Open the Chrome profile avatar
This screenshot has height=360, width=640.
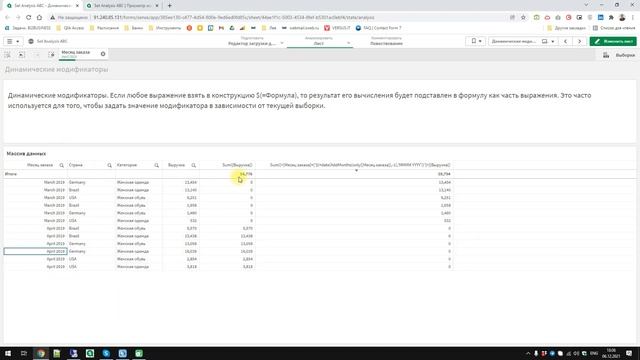622,18
